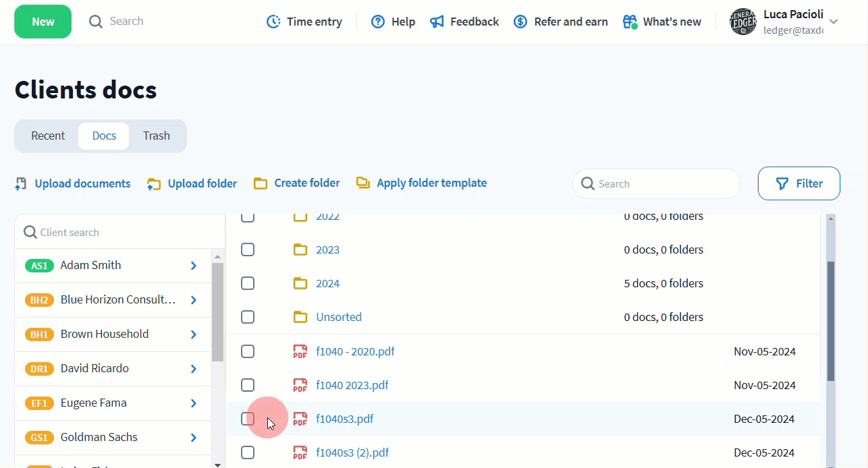
Task: Click the Refer and earn dollar icon
Action: tap(520, 22)
